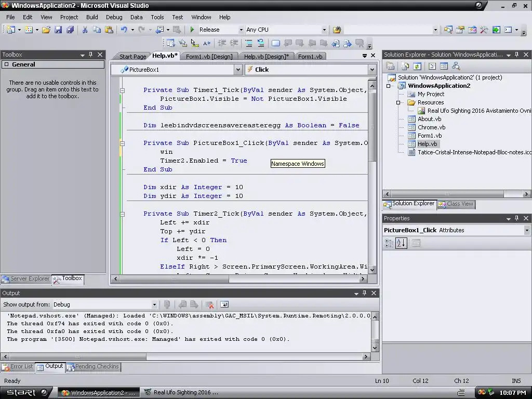The width and height of the screenshot is (532, 399).
Task: Start debugging with the green play icon
Action: tap(192, 30)
